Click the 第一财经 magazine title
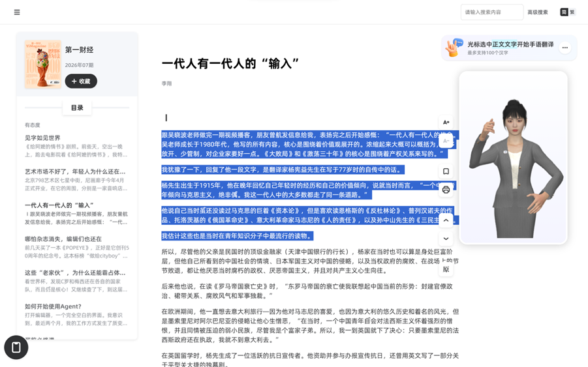 79,50
